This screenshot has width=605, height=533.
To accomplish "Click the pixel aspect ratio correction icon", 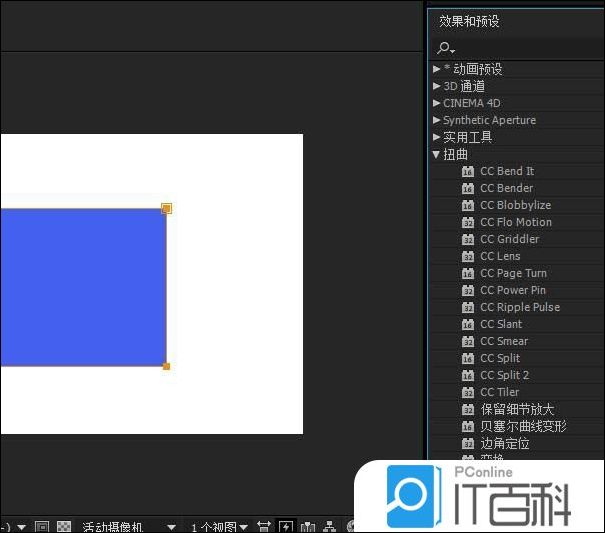I will (x=264, y=526).
